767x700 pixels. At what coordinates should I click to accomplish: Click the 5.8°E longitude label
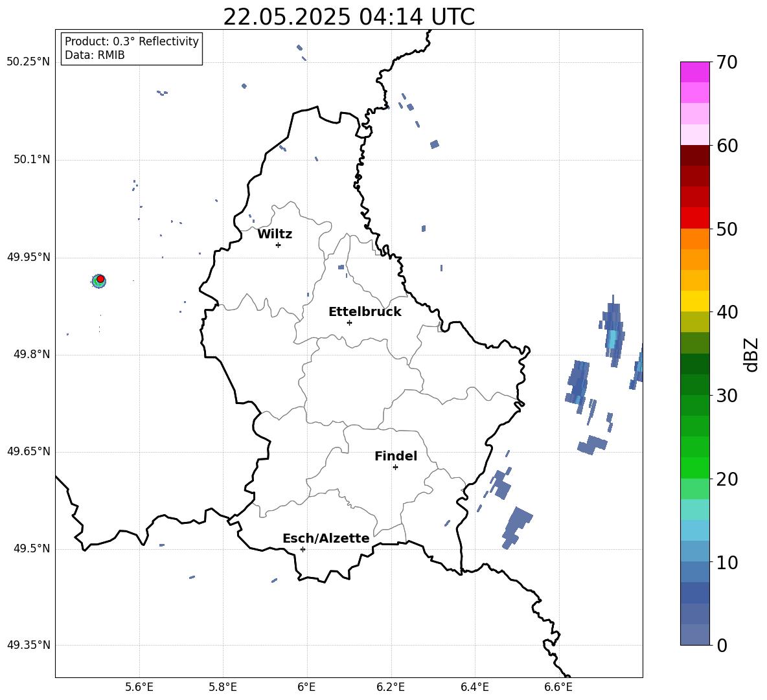point(223,687)
